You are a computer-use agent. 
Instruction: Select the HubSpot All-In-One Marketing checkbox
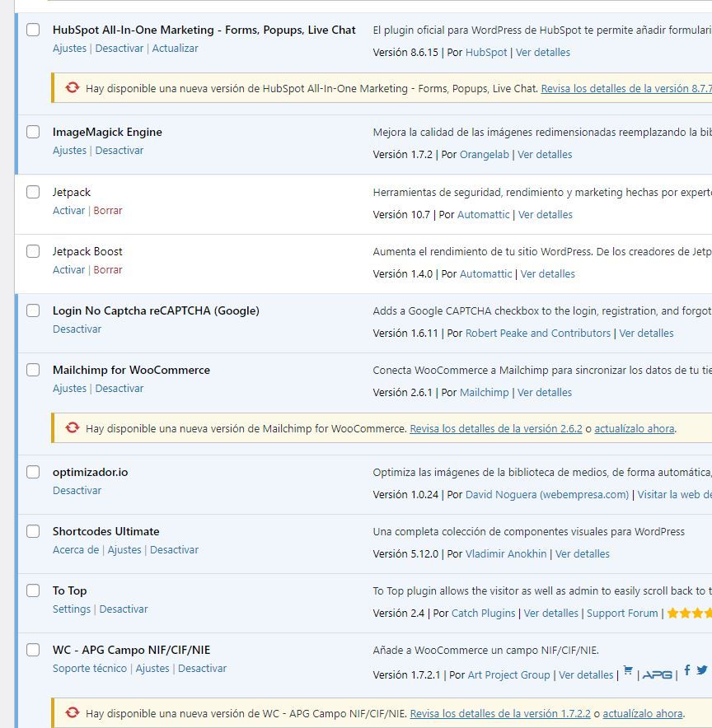pyautogui.click(x=33, y=30)
